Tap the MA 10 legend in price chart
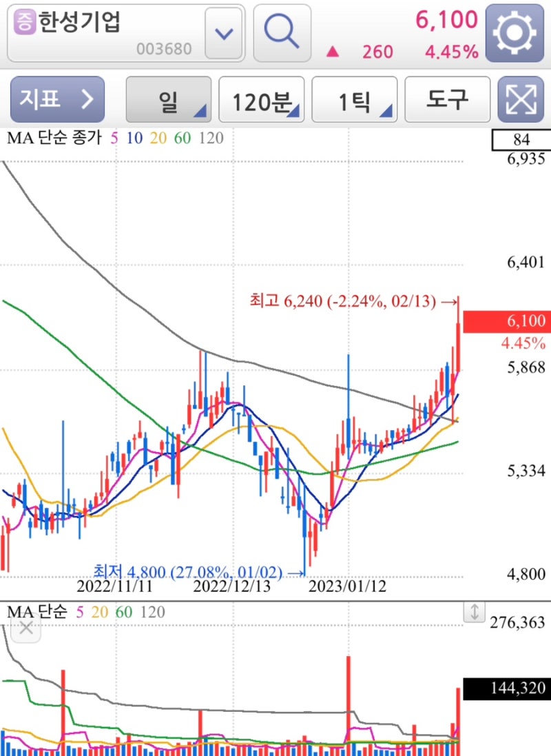 click(134, 139)
